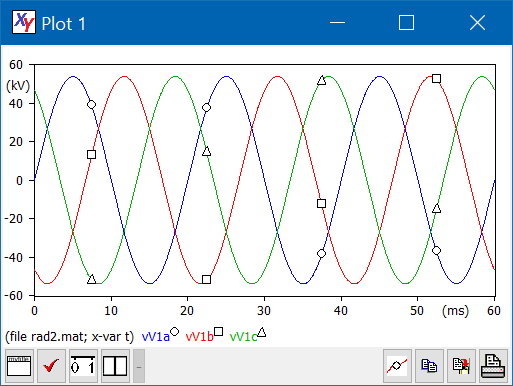
Task: Click the export plot file icon
Action: (461, 366)
